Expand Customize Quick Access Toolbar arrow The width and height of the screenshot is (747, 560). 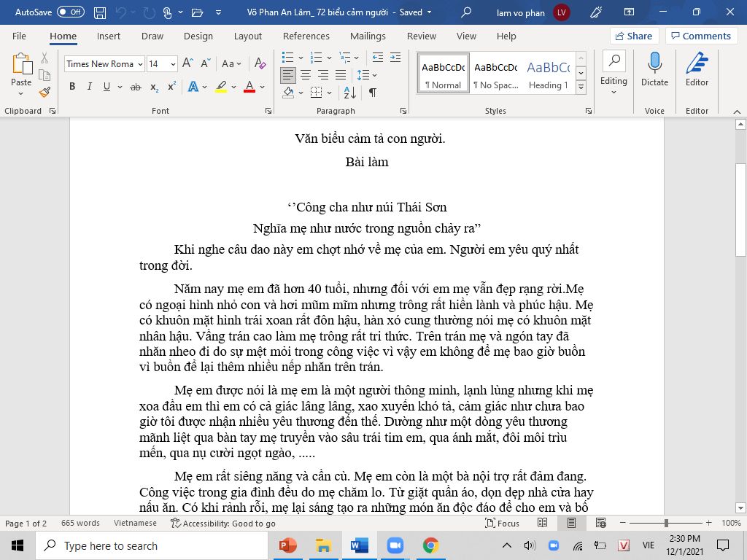(218, 12)
